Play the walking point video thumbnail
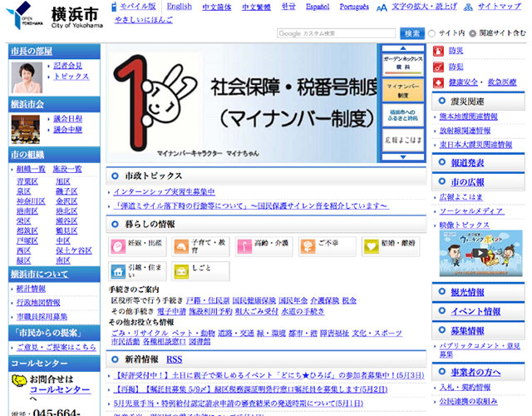The width and height of the screenshot is (532, 416). click(480, 253)
